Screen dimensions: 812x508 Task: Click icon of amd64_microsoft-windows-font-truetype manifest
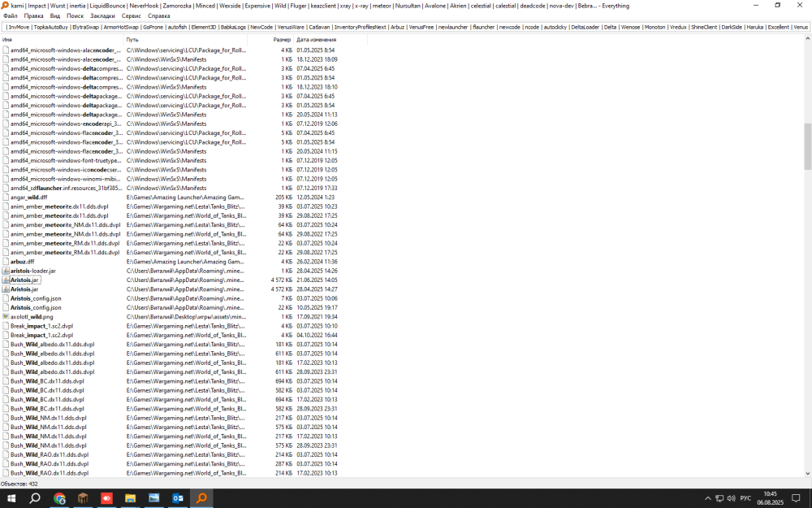coord(6,161)
